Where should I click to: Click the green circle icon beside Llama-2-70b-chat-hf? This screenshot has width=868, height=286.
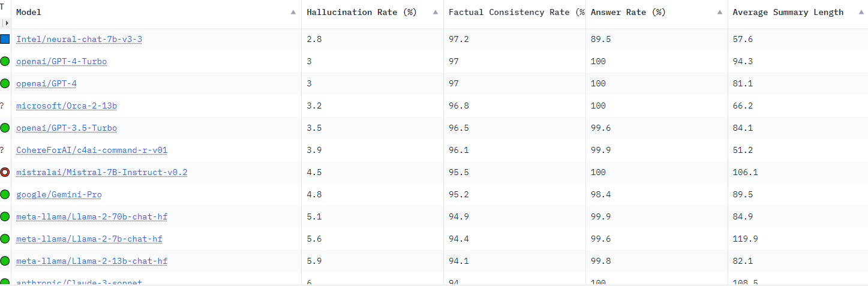click(x=5, y=216)
